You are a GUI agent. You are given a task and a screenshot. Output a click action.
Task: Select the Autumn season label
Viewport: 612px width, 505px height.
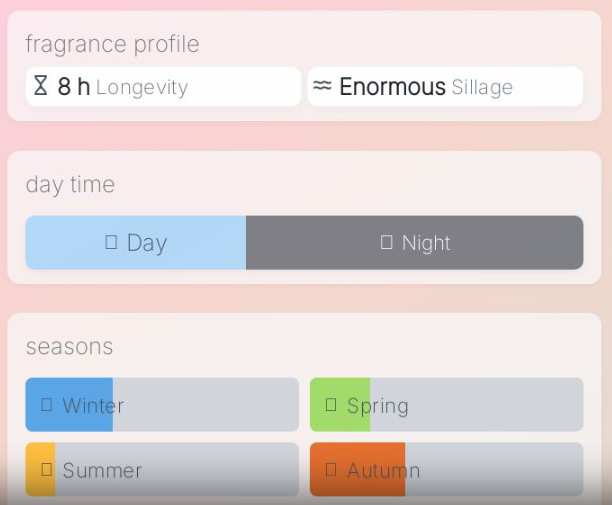(383, 470)
